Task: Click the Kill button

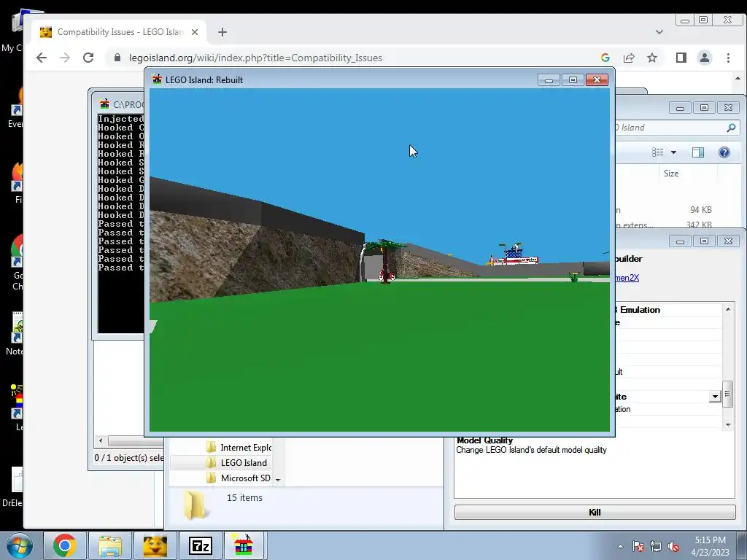Action: (595, 512)
